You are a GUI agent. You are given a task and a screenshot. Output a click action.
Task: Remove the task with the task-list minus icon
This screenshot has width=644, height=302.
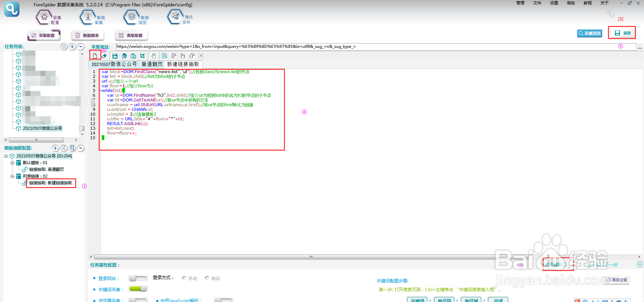(81, 47)
